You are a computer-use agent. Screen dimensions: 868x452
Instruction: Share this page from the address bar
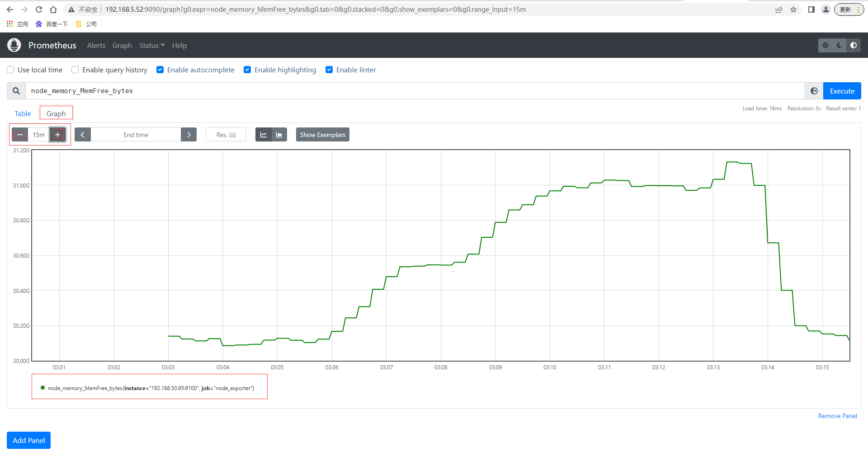coord(779,9)
